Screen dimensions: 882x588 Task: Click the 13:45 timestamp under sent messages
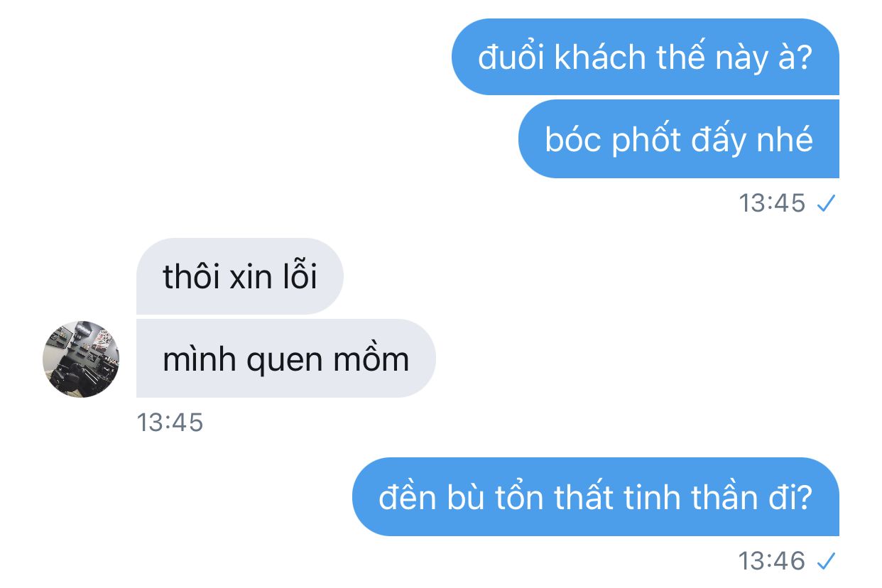pos(772,204)
